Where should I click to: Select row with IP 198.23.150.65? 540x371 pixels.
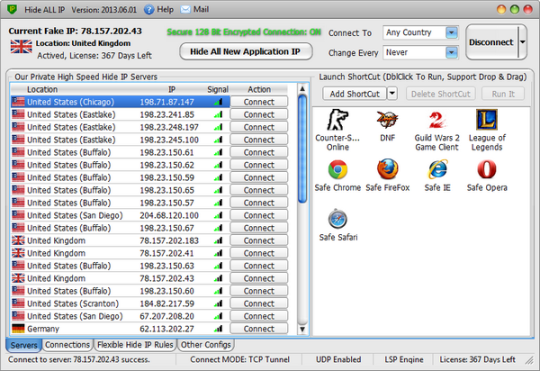(x=120, y=190)
